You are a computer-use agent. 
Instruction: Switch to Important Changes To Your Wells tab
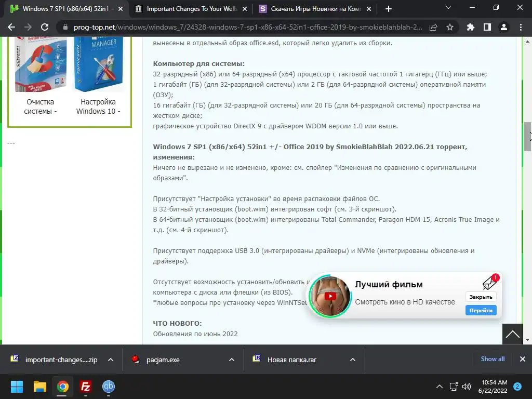(191, 9)
